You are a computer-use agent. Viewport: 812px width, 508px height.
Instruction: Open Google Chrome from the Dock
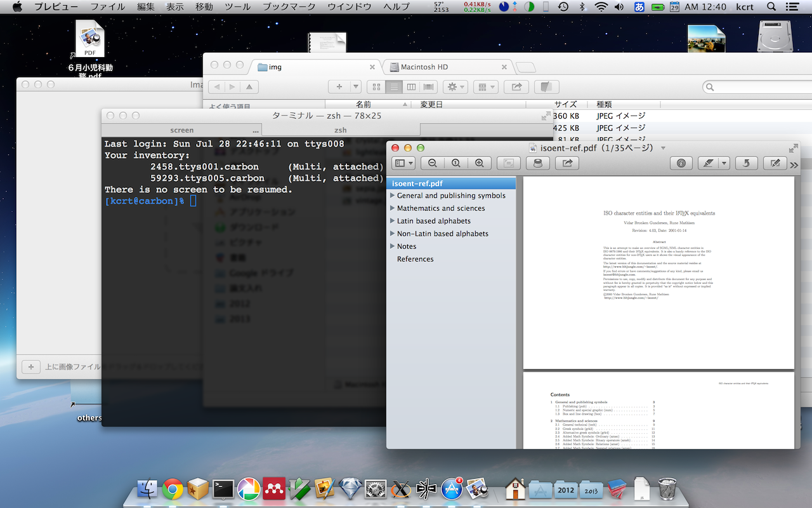[173, 489]
